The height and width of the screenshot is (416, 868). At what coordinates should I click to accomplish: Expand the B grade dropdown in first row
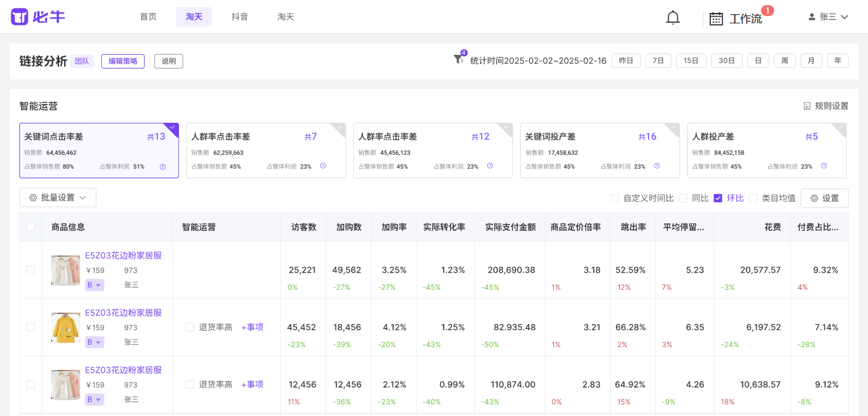pos(95,285)
